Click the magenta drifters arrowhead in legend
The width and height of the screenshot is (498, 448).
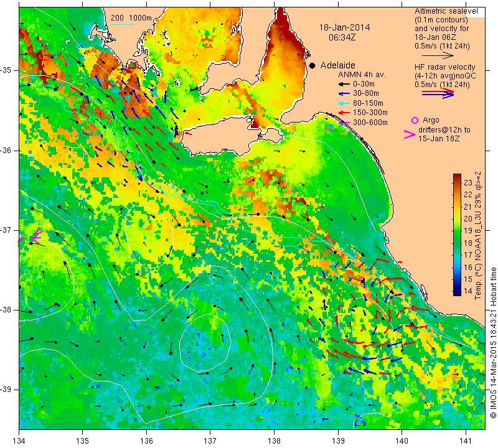409,134
